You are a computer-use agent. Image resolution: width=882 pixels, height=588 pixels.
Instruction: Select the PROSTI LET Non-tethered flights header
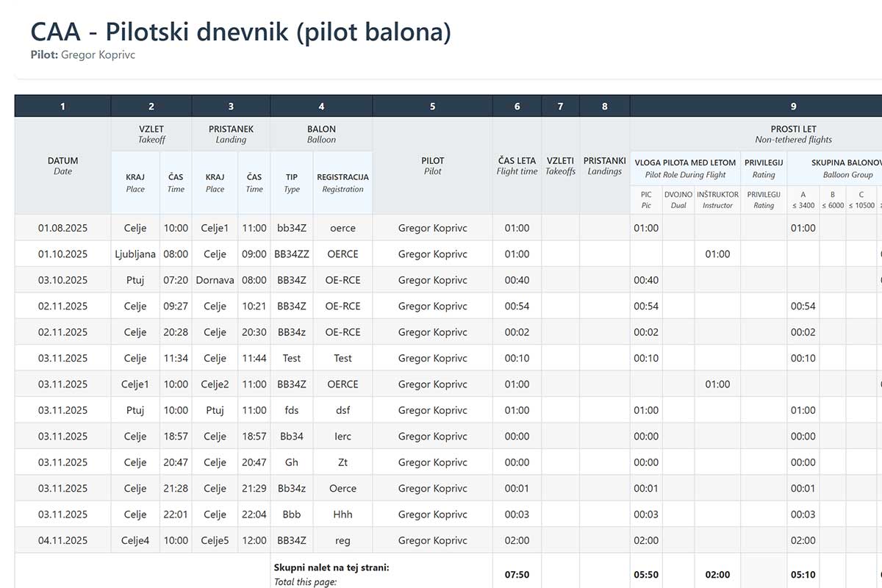[x=793, y=134]
